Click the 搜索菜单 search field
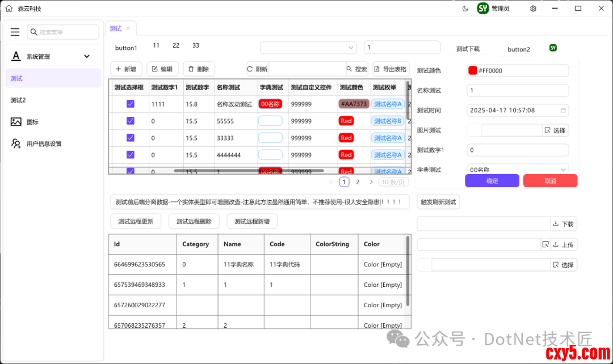The width and height of the screenshot is (613, 364). pos(62,32)
